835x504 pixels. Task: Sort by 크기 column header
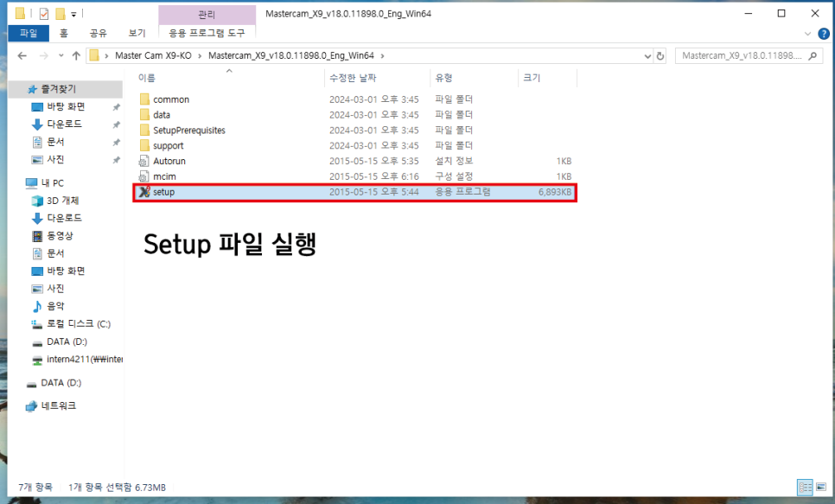coord(532,78)
